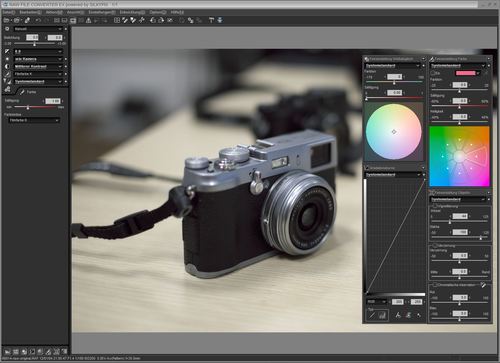Click the rotate right toolbar icon

tap(161, 20)
